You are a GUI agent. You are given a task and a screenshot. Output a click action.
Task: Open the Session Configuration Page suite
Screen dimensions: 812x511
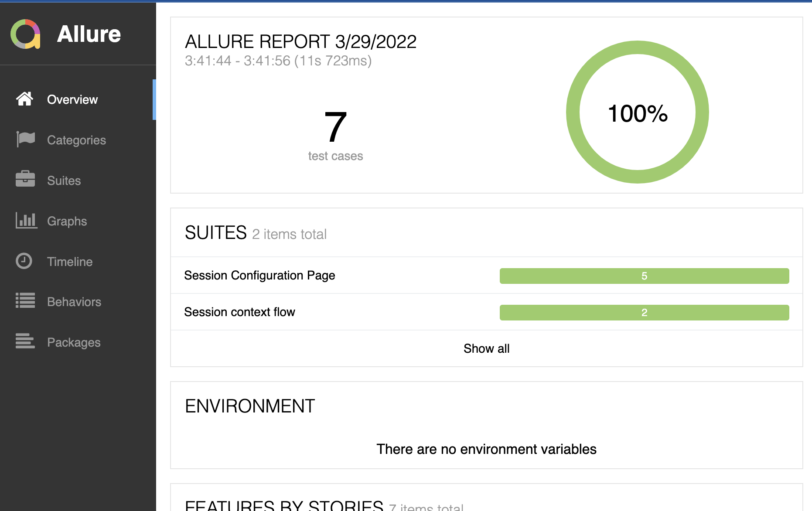coord(260,276)
